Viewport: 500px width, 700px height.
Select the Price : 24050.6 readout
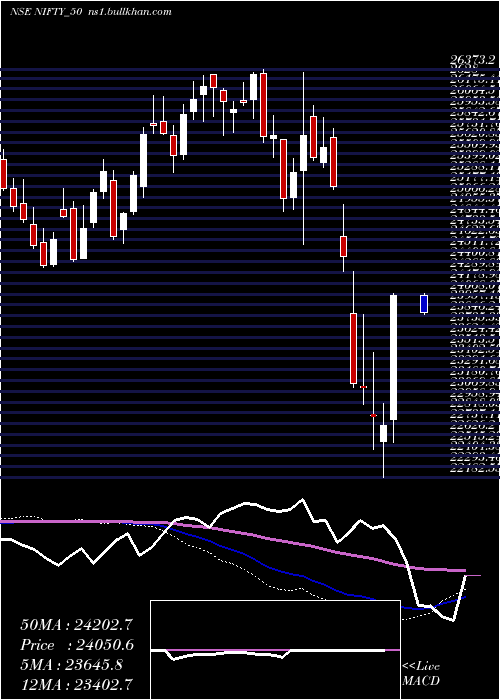(77, 645)
